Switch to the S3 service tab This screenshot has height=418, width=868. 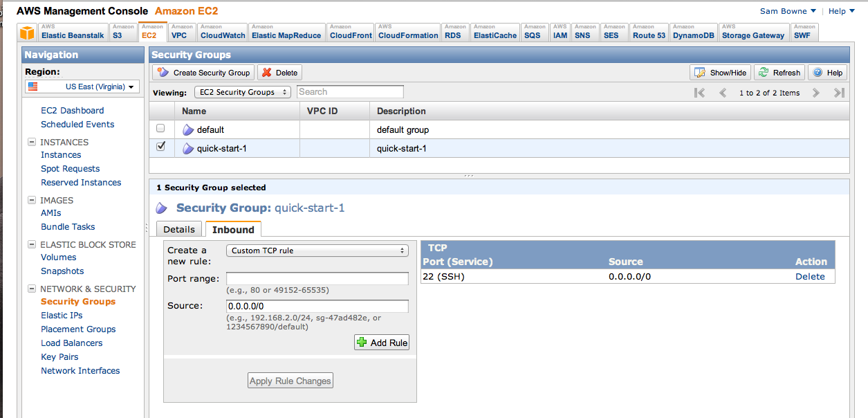click(x=122, y=33)
